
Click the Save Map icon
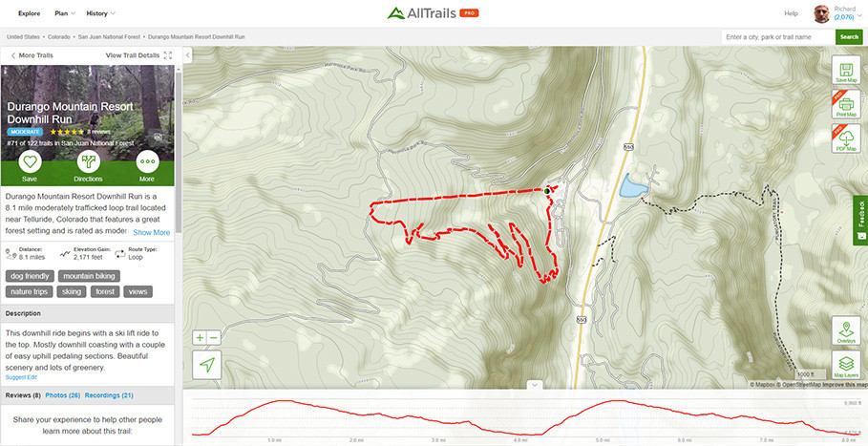click(x=846, y=71)
